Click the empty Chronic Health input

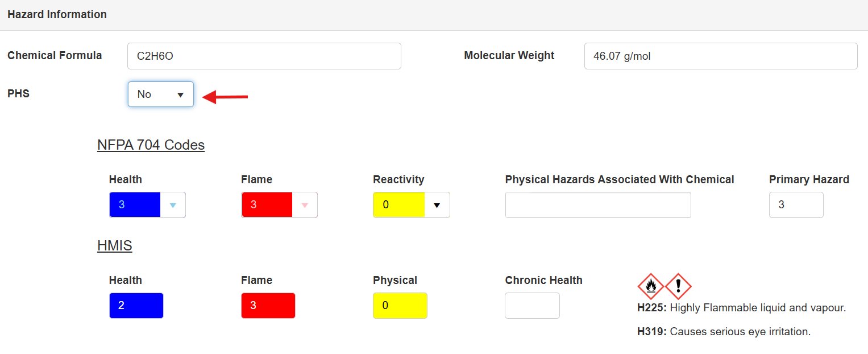click(x=532, y=305)
